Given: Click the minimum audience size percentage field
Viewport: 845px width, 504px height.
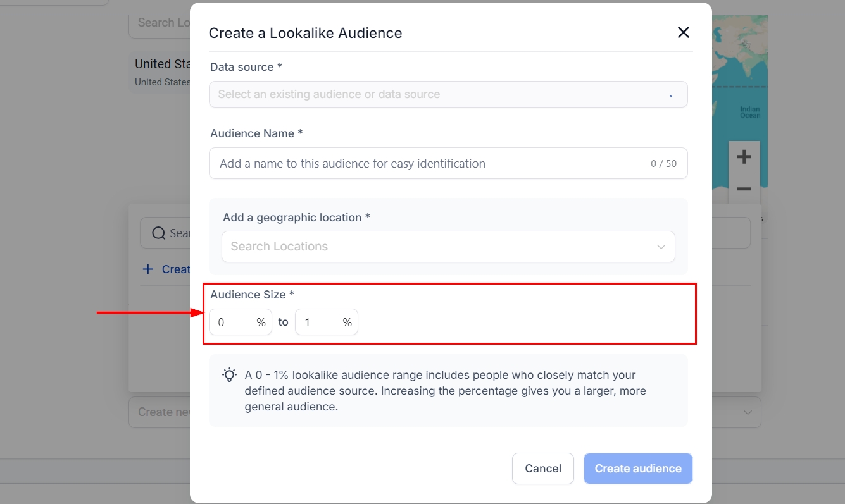Looking at the screenshot, I should tap(234, 323).
